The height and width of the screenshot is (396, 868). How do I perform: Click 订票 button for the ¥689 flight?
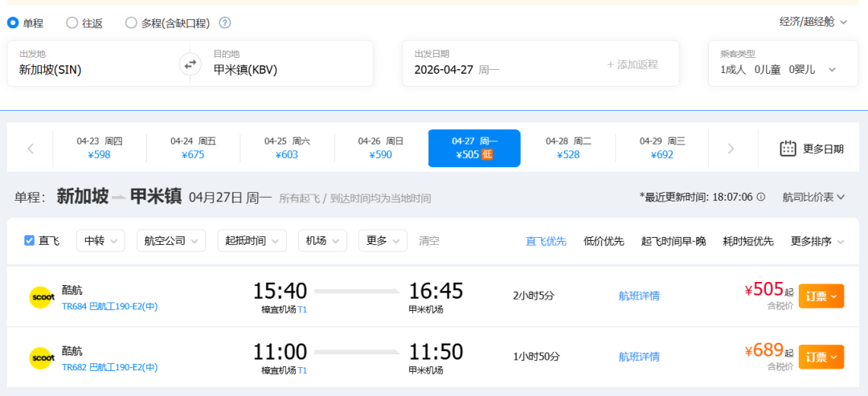821,357
